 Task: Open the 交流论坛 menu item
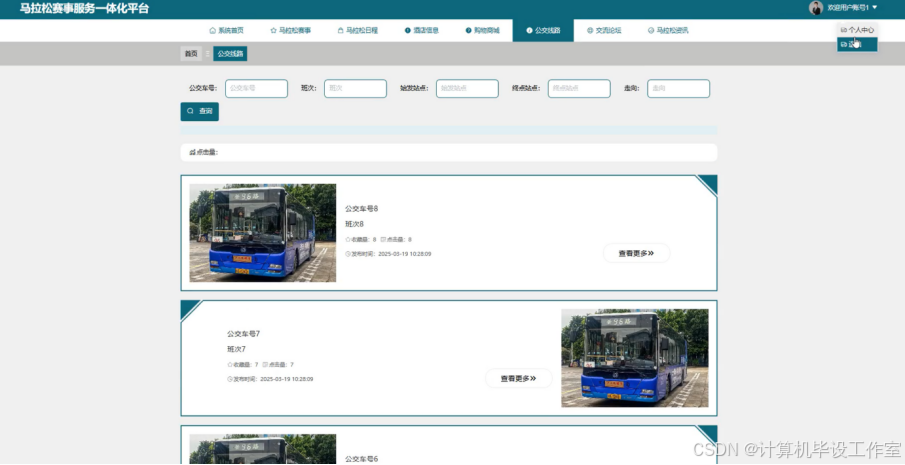604,31
